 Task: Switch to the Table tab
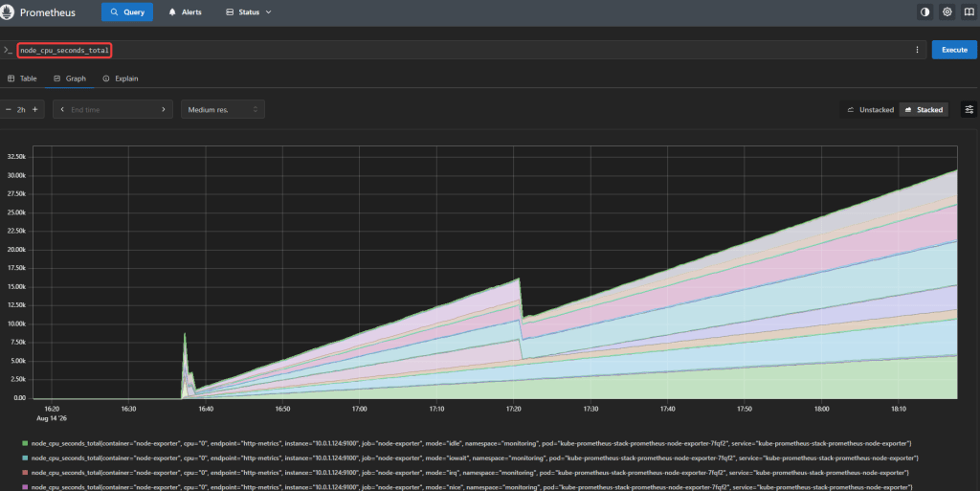click(22, 78)
